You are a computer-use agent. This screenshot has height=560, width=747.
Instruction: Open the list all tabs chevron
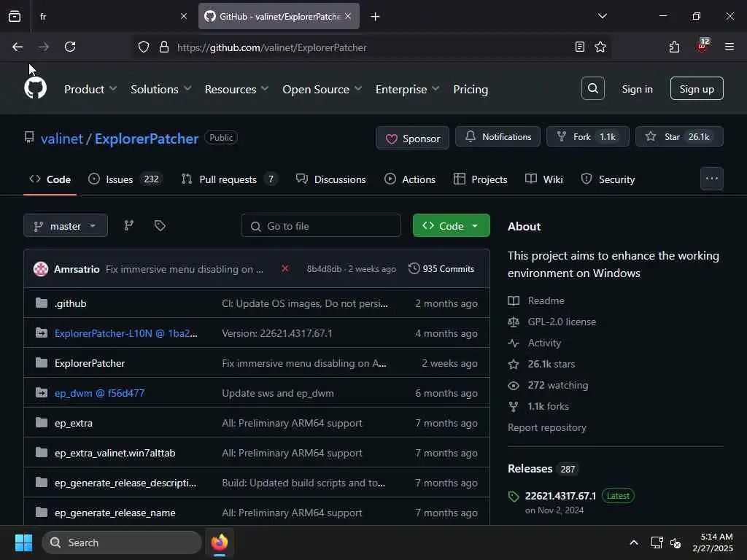click(x=602, y=16)
